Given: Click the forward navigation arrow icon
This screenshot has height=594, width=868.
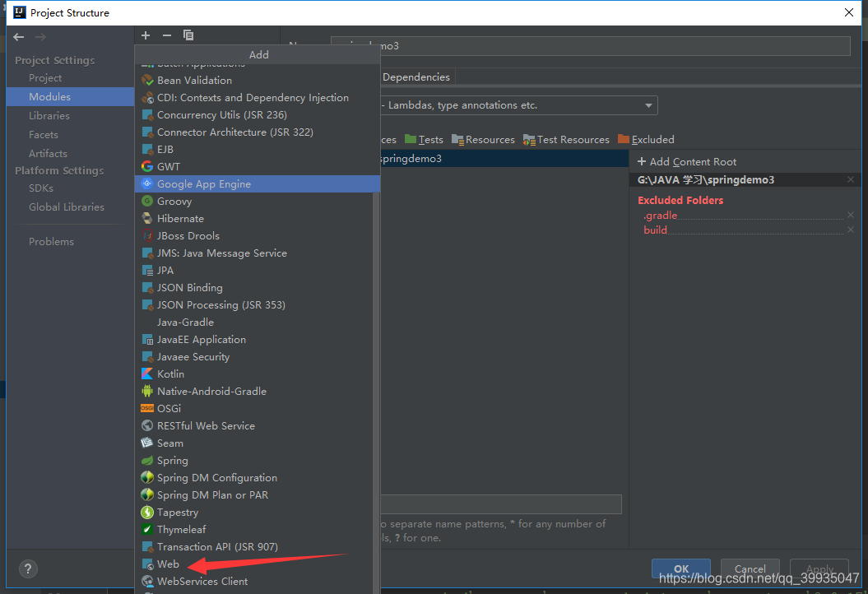Looking at the screenshot, I should tap(40, 37).
